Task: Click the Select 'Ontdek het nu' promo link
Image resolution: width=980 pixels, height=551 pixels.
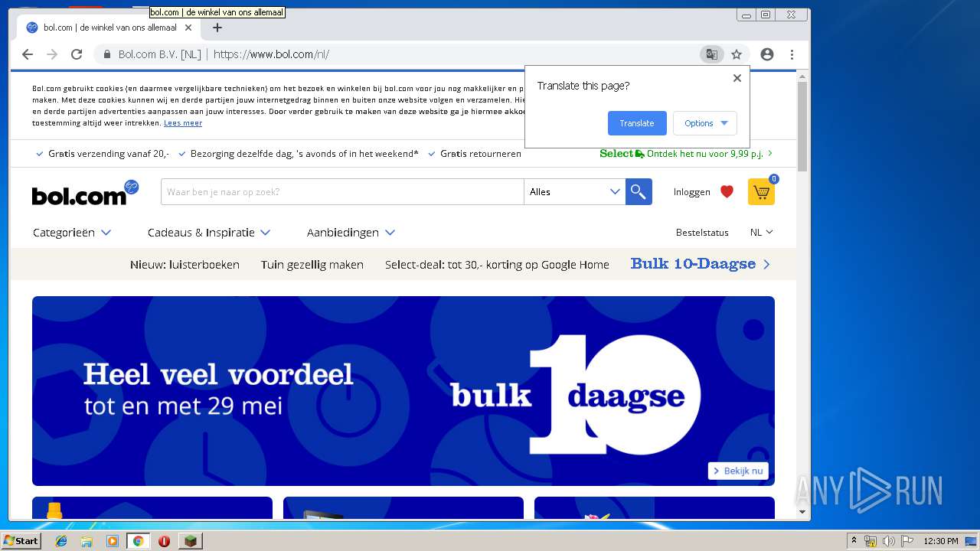Action: (x=686, y=154)
